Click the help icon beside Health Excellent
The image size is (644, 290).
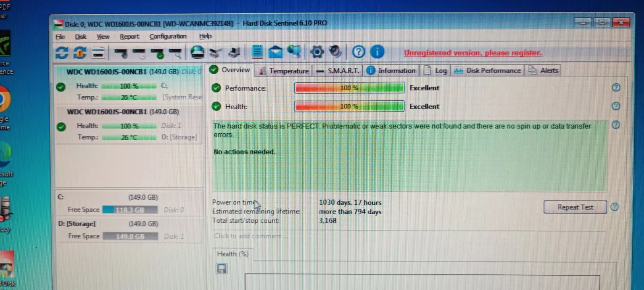616,106
